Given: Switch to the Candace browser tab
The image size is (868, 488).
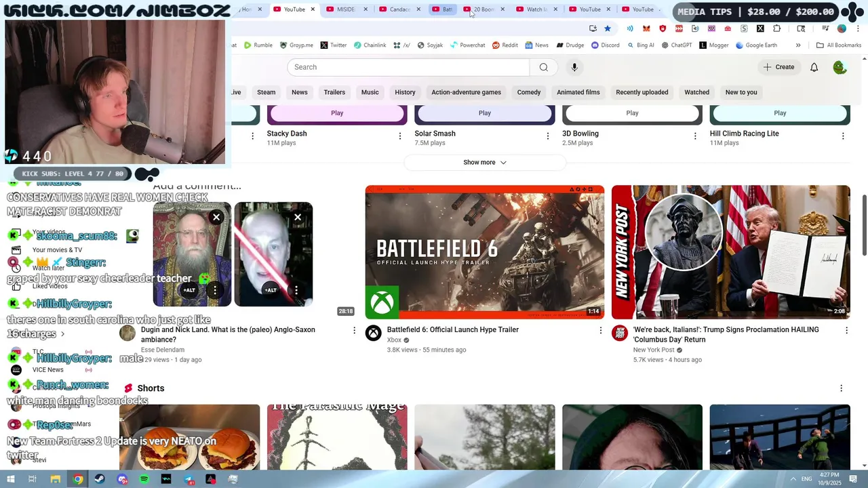Looking at the screenshot, I should coord(399,9).
